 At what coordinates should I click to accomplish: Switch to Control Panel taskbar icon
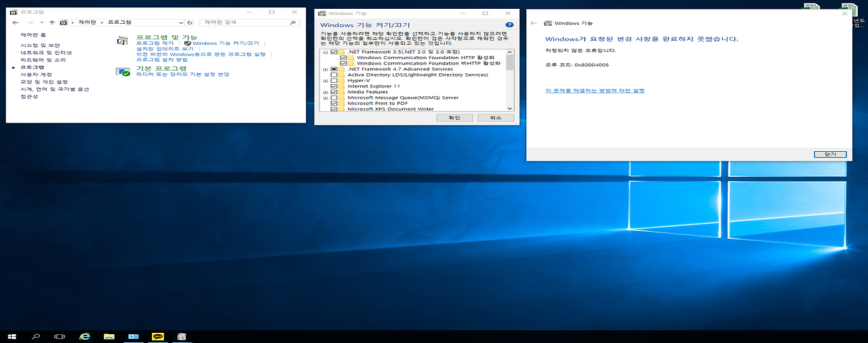[x=134, y=336]
